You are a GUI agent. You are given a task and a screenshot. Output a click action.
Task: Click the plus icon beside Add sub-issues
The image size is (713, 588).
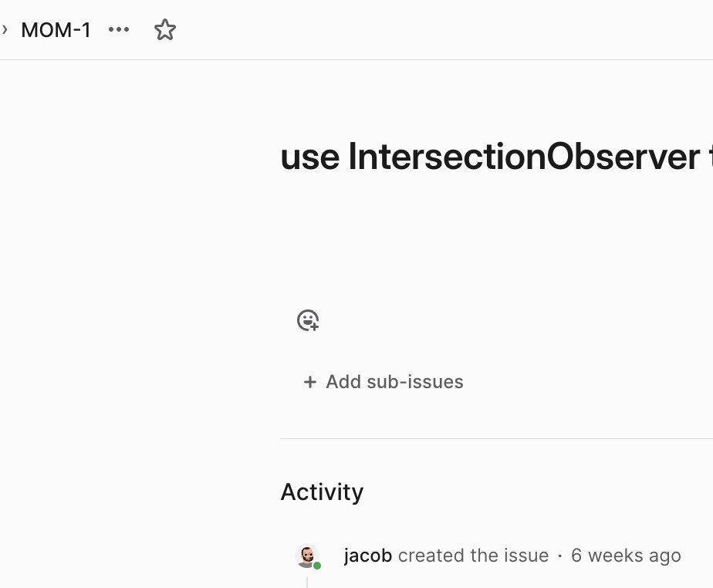coord(310,382)
